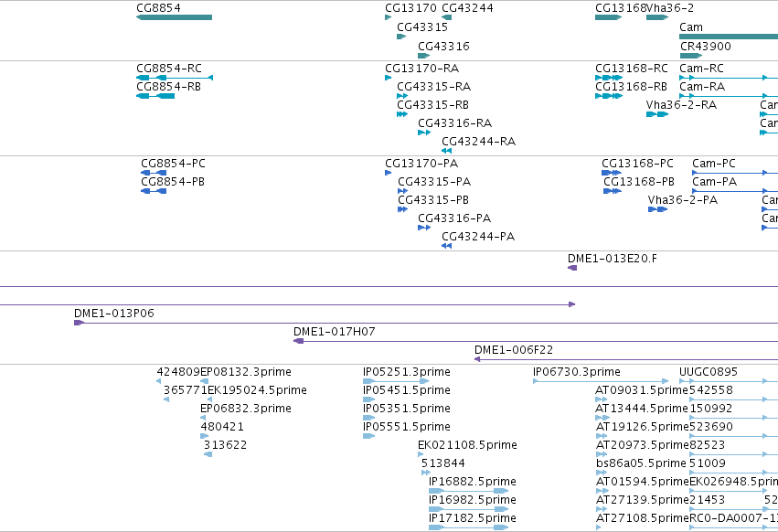Click EST IP16982.5prime
This screenshot has width=778, height=532.
468,510
